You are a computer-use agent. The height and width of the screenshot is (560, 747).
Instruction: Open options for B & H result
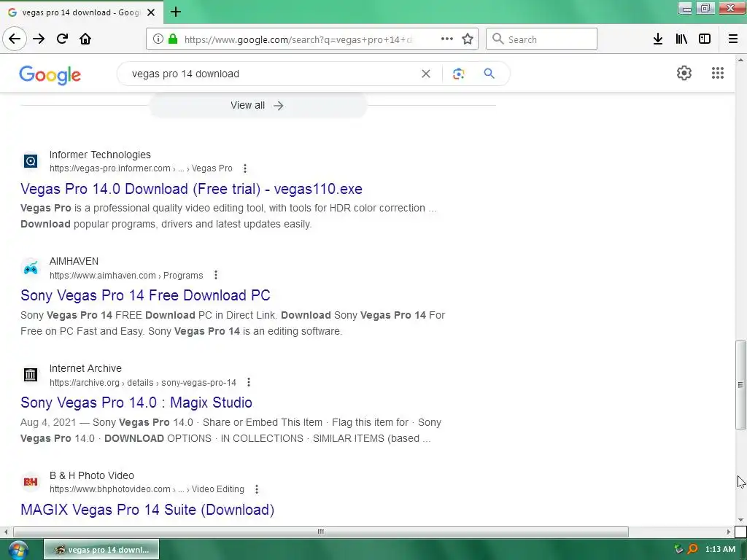[257, 489]
